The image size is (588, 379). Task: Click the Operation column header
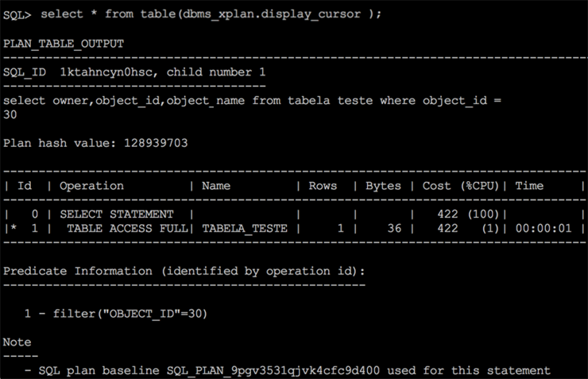coord(91,185)
